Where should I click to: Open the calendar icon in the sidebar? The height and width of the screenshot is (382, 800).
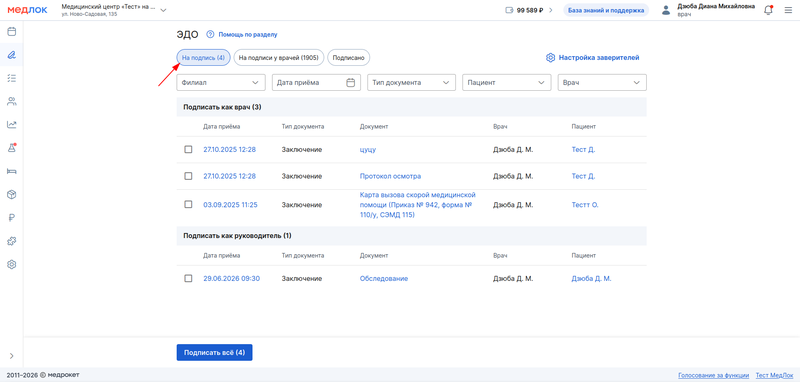(x=11, y=32)
